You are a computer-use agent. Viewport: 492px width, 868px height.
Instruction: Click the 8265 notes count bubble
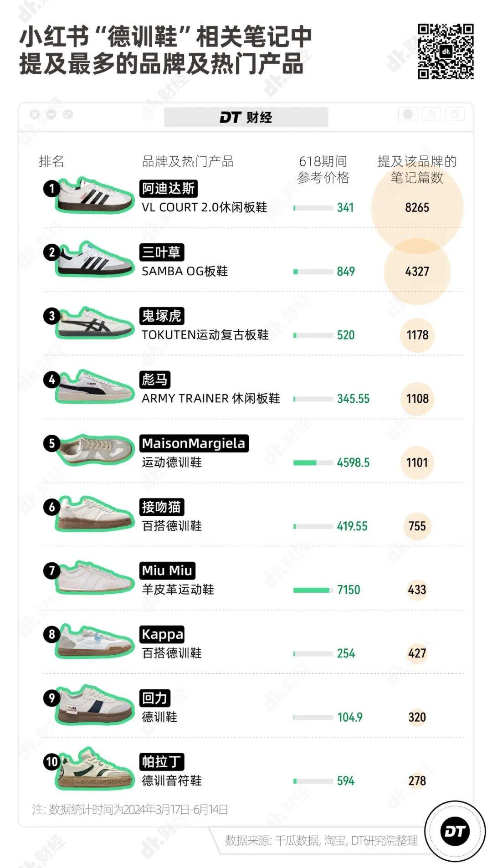point(417,208)
